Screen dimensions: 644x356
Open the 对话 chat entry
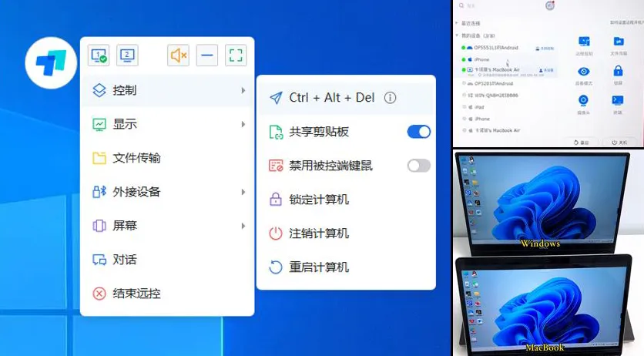pos(167,260)
